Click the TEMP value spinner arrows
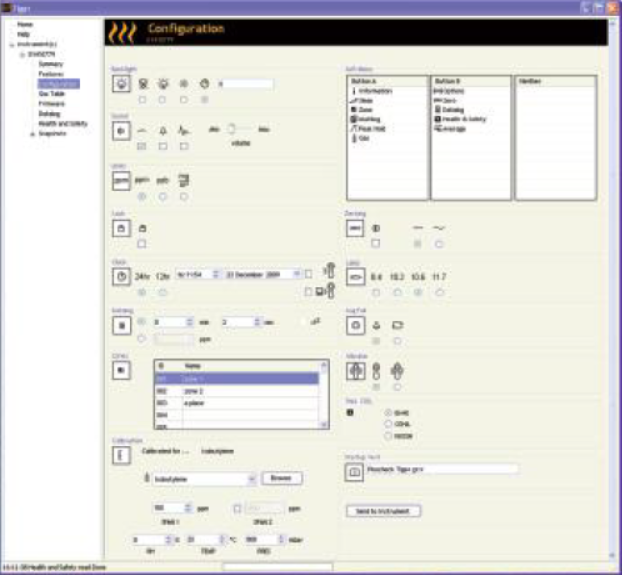The image size is (622, 575). point(222,539)
